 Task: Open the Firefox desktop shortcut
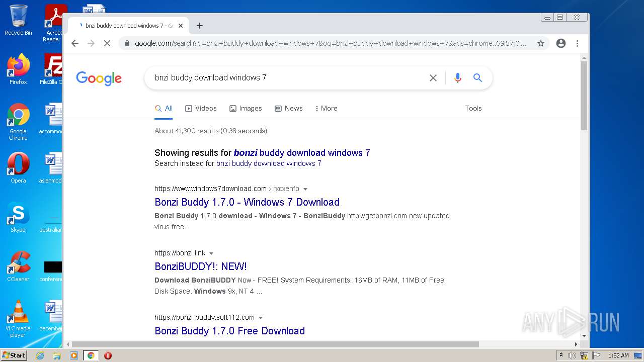pyautogui.click(x=18, y=69)
